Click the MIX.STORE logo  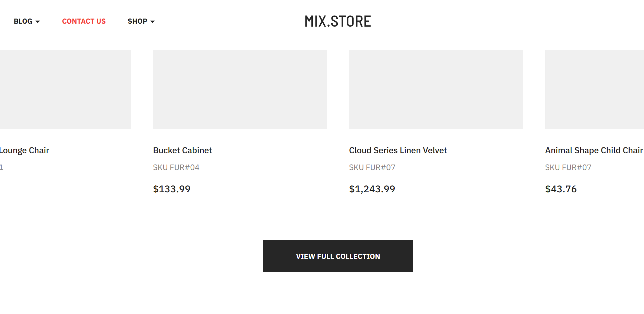[338, 21]
